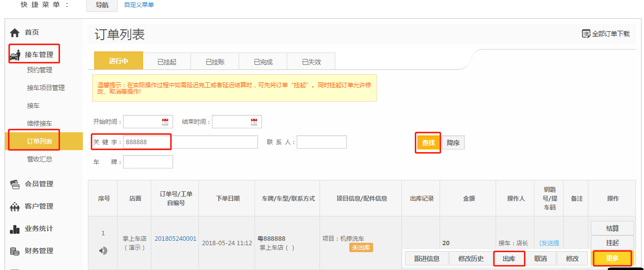Open order number 201805240001 link
The height and width of the screenshot is (270, 644).
[x=176, y=239]
